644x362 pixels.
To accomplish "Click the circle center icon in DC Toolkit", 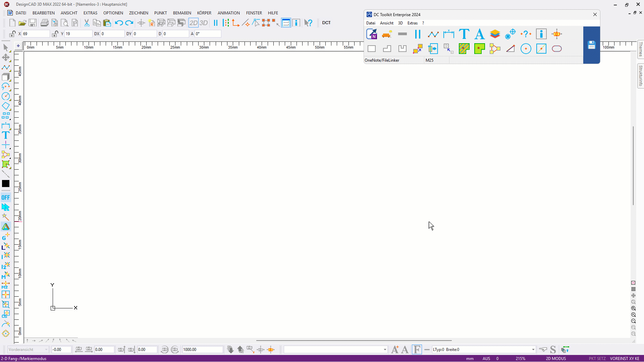I will click(x=526, y=49).
